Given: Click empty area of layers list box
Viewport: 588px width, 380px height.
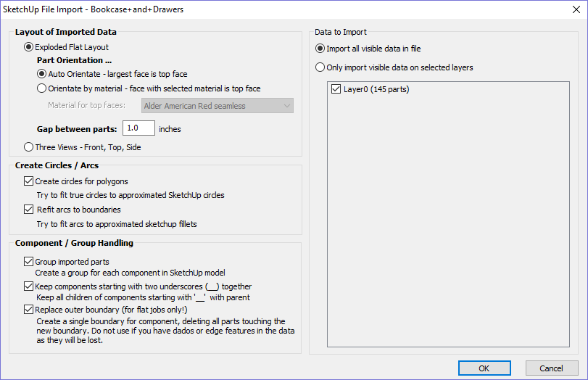Looking at the screenshot, I should click(x=448, y=225).
